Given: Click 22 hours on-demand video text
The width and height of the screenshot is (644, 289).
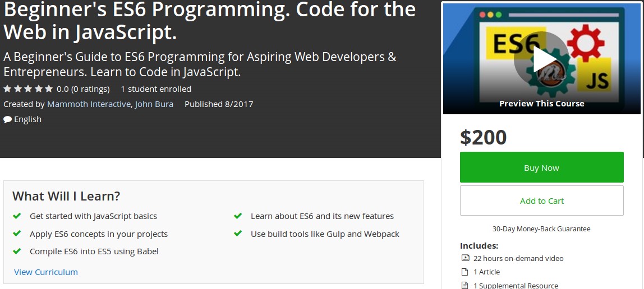Looking at the screenshot, I should pos(518,258).
